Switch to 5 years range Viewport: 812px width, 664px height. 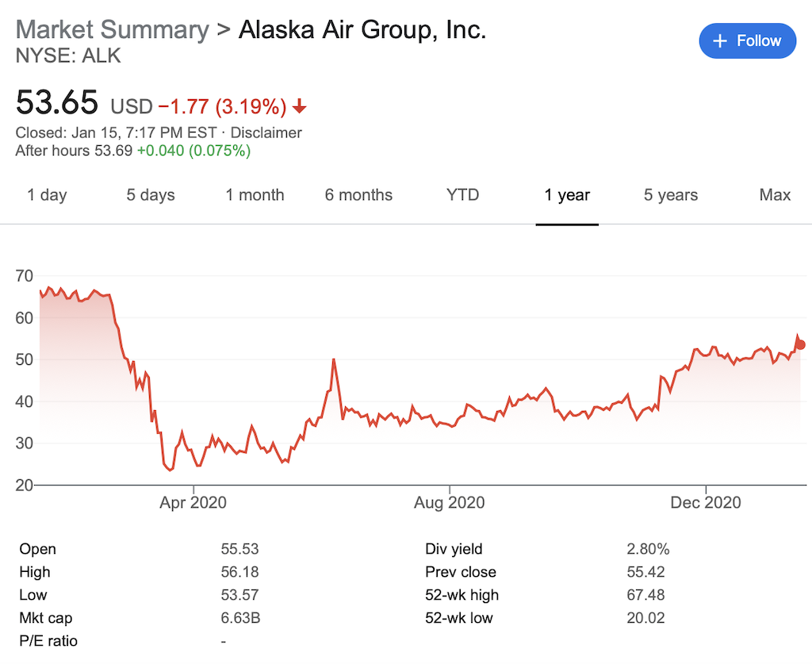point(671,194)
